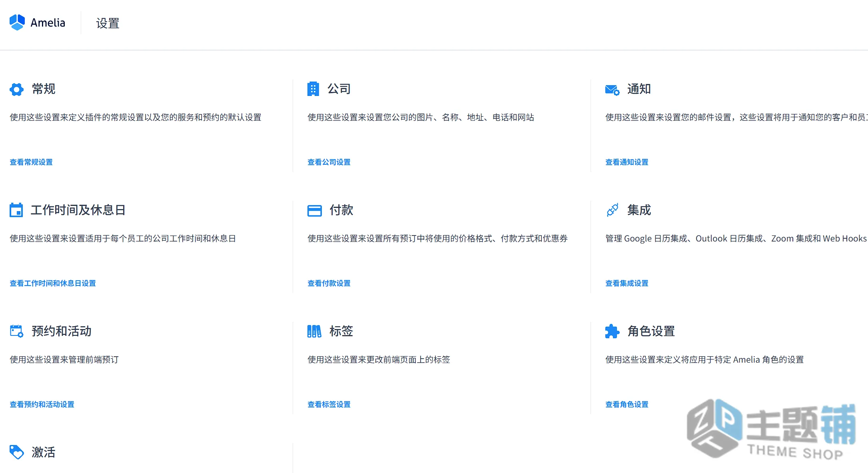Screen dimensions: 868x473
Task: Open the 查看通知设置 link
Action: click(x=627, y=162)
